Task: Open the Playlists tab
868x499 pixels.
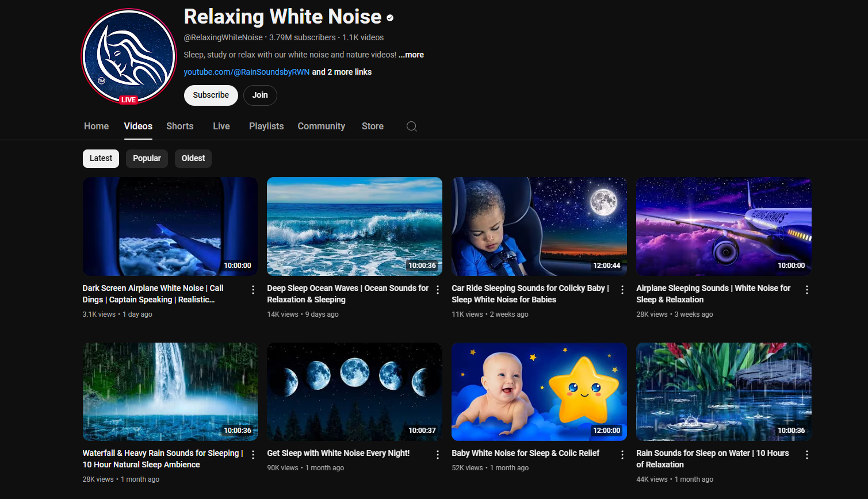Action: point(266,126)
